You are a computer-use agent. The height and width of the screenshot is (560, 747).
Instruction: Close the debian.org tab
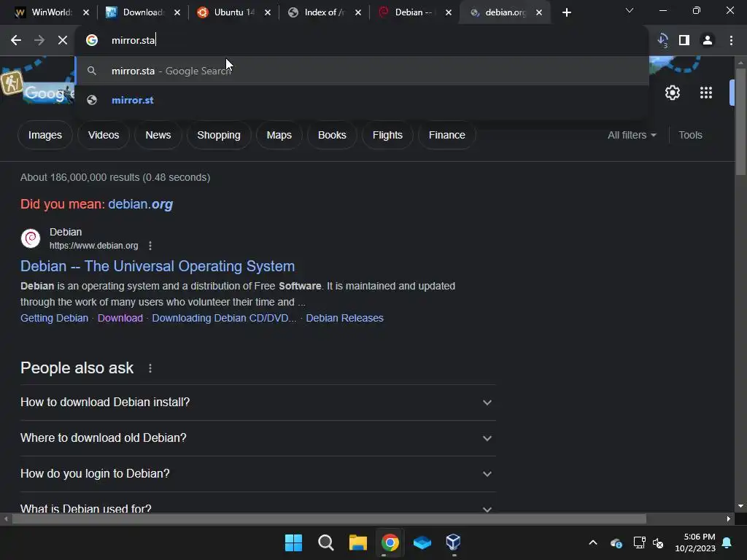(539, 12)
